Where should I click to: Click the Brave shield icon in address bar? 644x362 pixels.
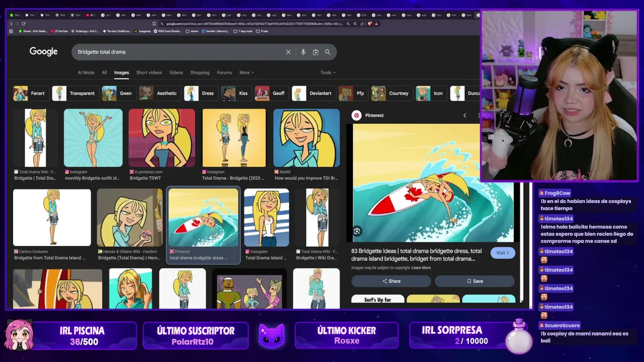[x=370, y=24]
